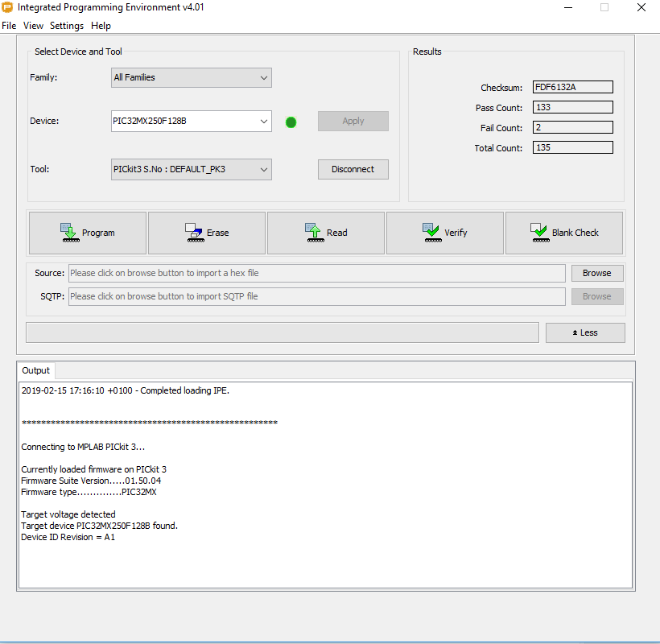Click the Source hex file path field
660x644 pixels.
(317, 273)
